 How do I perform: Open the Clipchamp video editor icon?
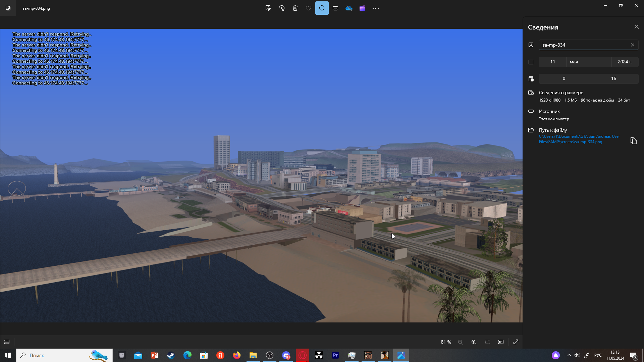point(362,8)
